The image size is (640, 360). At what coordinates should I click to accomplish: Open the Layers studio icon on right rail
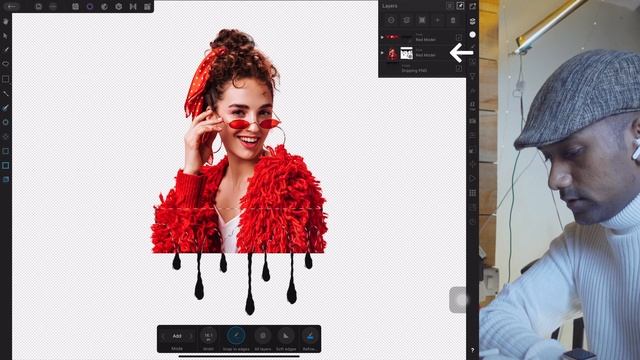coord(473,21)
